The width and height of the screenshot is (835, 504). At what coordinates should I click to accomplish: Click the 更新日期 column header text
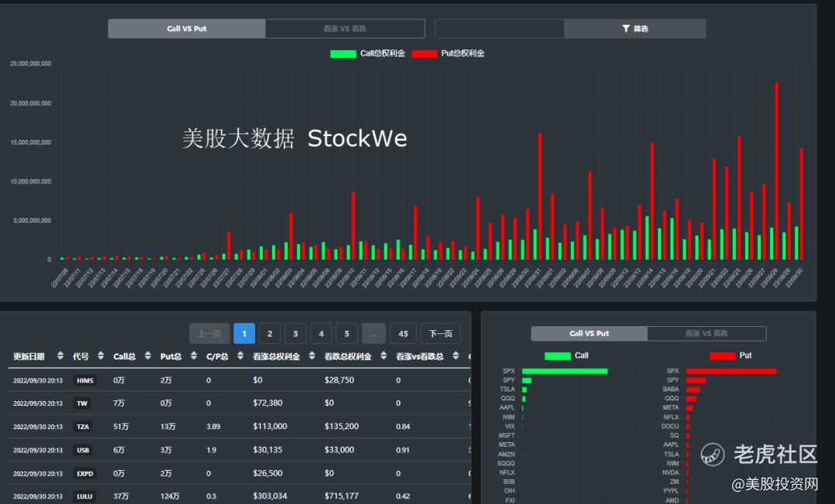29,356
